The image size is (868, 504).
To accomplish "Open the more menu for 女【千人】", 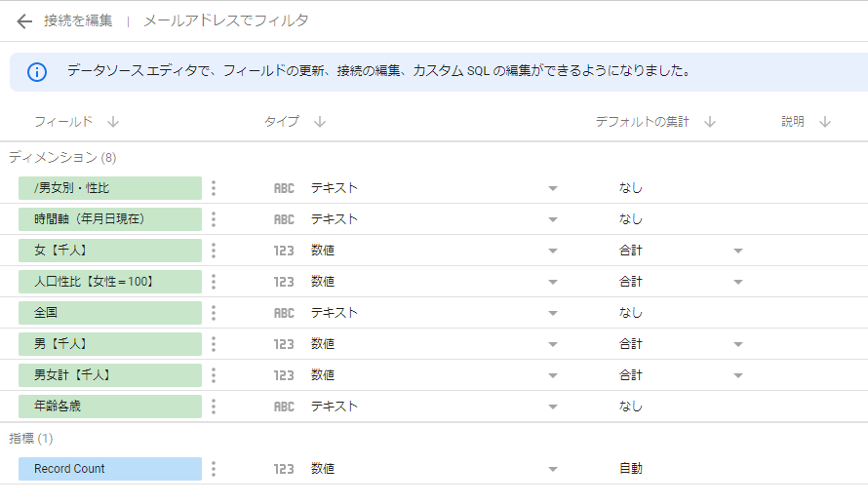I will coord(214,251).
